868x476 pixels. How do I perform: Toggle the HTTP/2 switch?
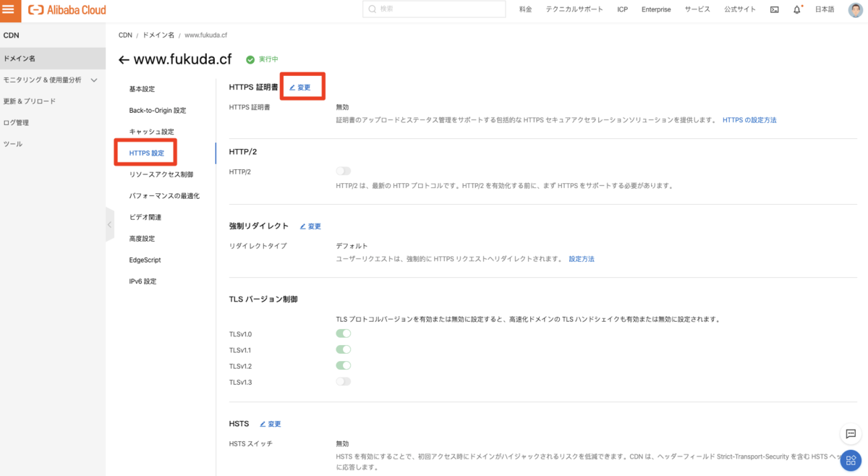click(x=343, y=171)
